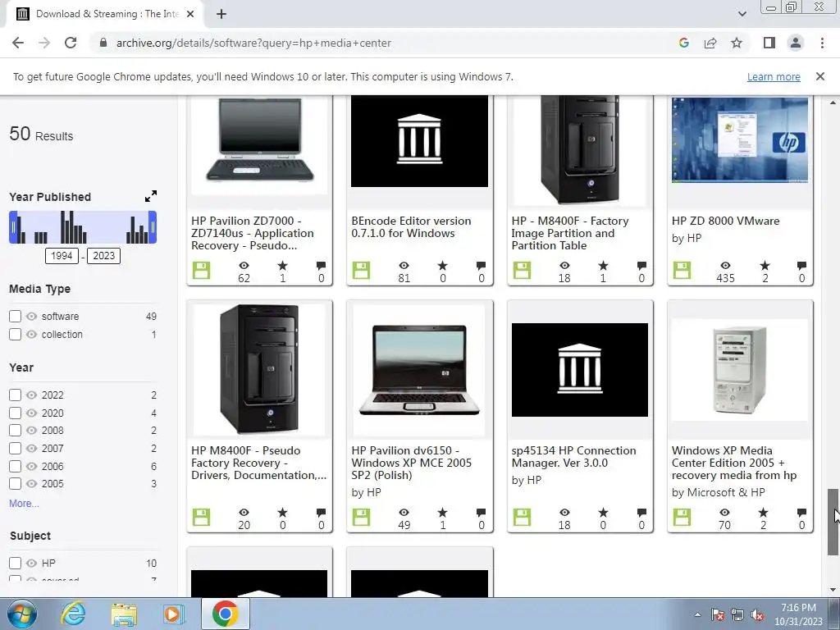Click the favorites star on BEncode Editor card
The width and height of the screenshot is (840, 630).
click(x=442, y=266)
